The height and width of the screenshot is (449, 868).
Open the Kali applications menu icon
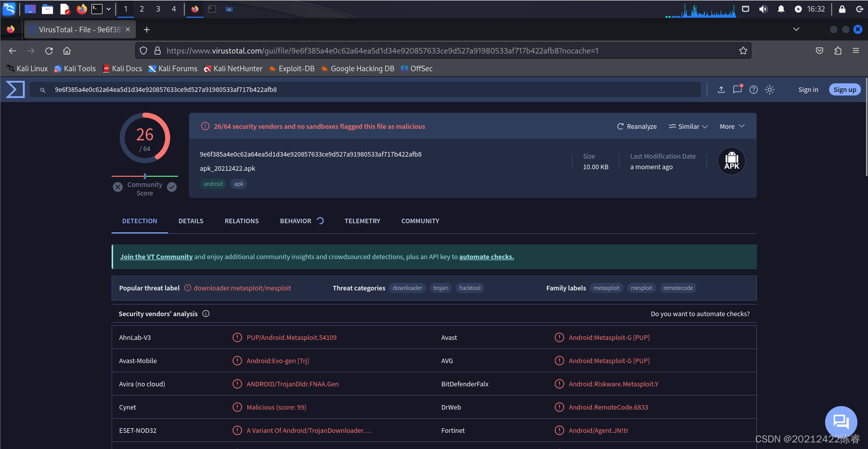tap(9, 9)
